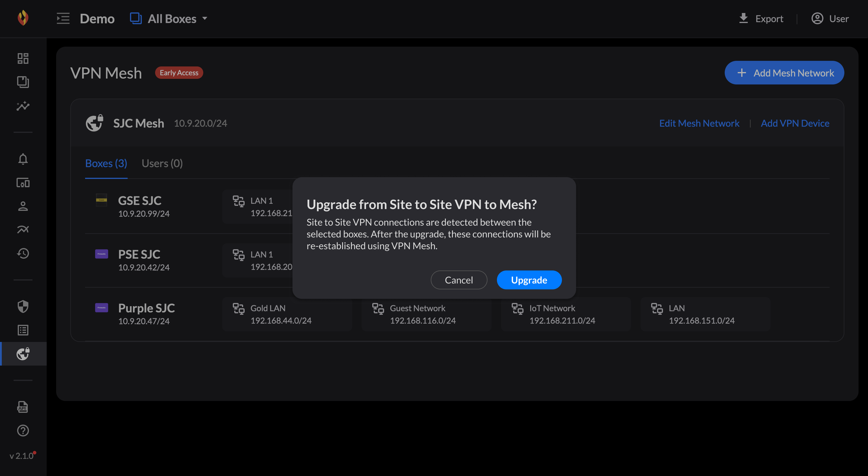
Task: Click the GSE SJC LAN 1 network icon
Action: (x=238, y=201)
